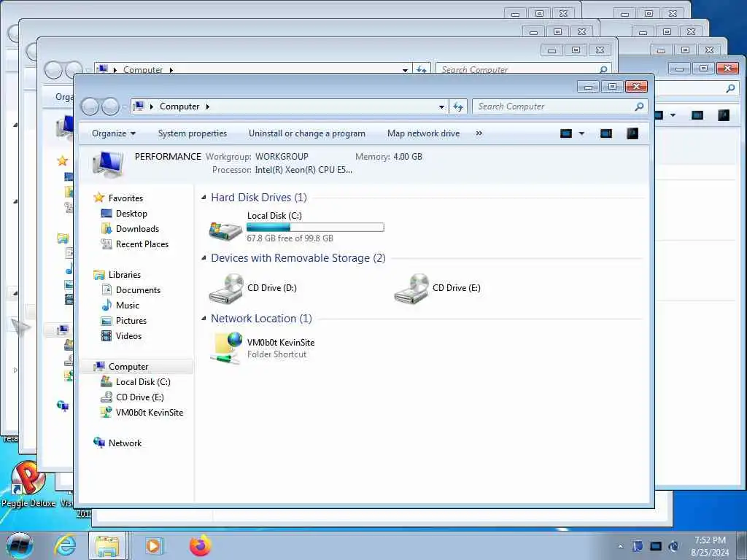
Task: Click the Get help icon in toolbar
Action: [x=632, y=133]
